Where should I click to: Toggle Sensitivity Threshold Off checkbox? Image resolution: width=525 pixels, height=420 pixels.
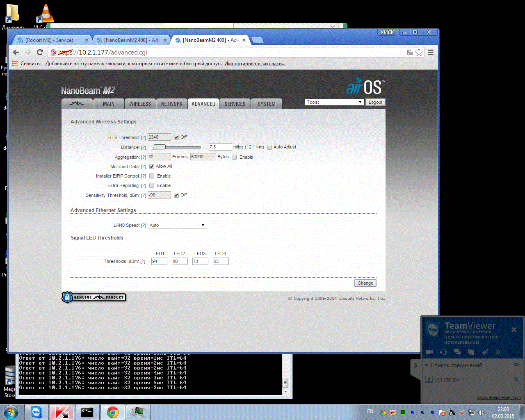click(x=176, y=195)
